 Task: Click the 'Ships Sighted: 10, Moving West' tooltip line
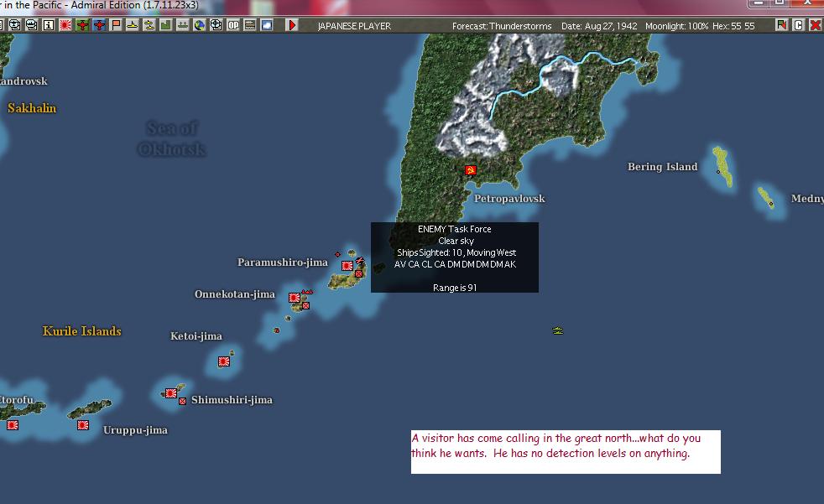click(x=456, y=252)
